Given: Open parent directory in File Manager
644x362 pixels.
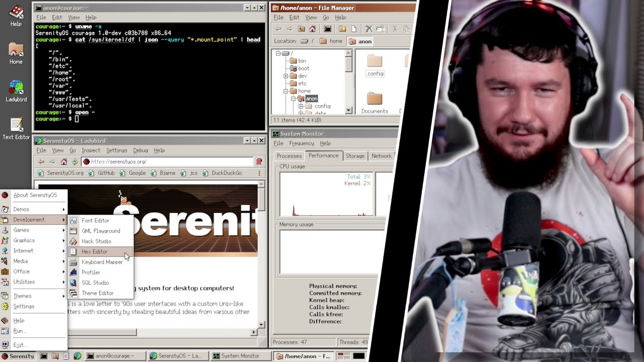Looking at the screenshot, I should tap(301, 29).
